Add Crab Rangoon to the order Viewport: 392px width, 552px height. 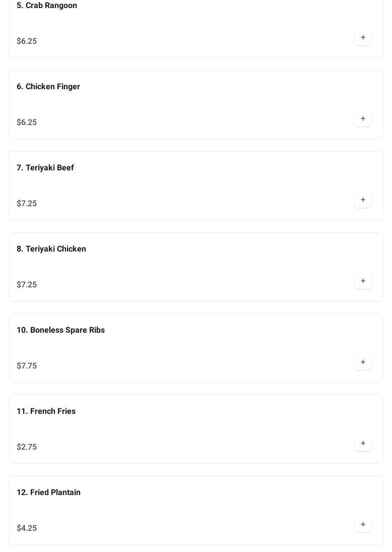[363, 38]
